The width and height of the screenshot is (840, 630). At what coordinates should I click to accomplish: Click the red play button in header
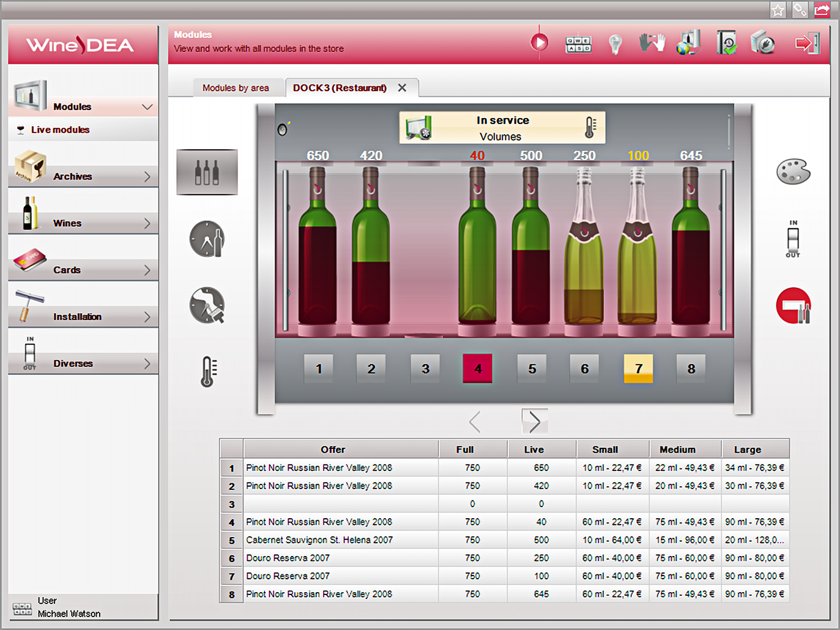point(539,43)
